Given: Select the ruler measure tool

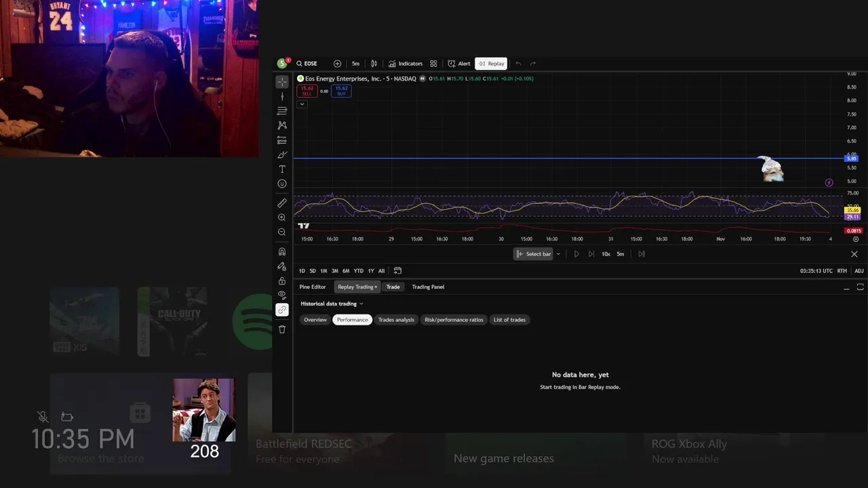Looking at the screenshot, I should click(x=282, y=203).
